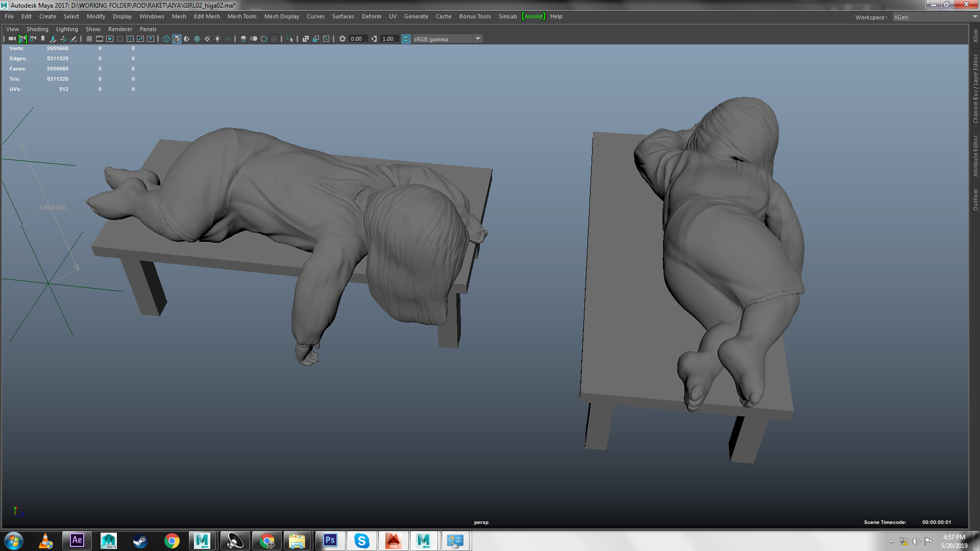Edit the Exposure value field 0.00

(x=357, y=39)
